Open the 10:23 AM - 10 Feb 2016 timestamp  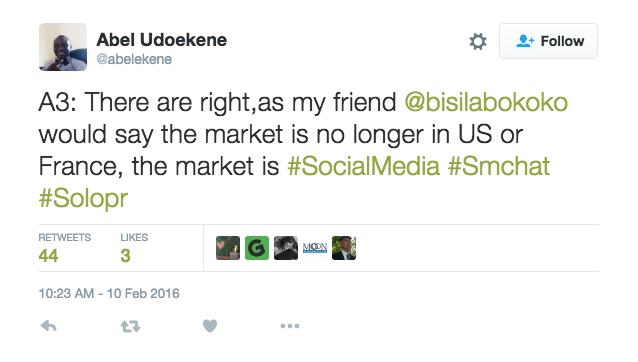click(109, 293)
